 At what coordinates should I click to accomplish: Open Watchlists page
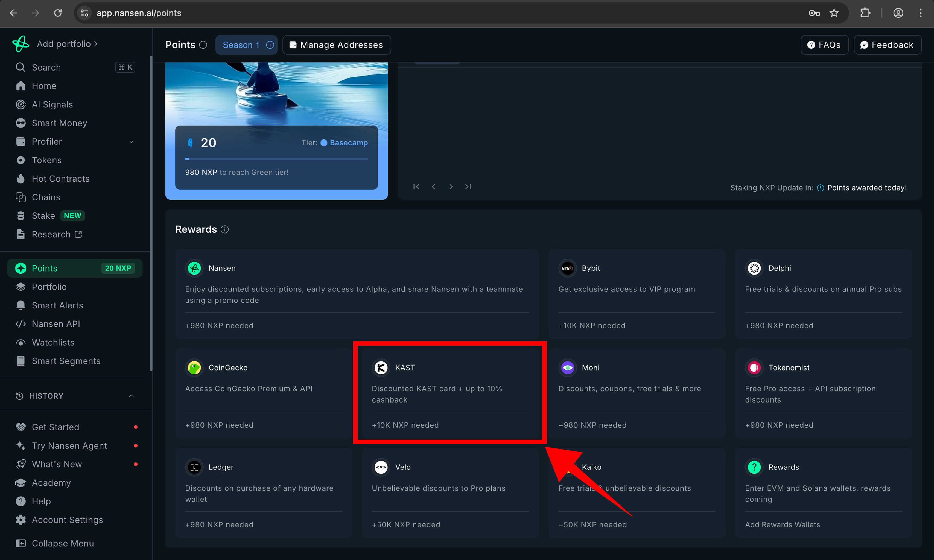[x=75, y=342]
